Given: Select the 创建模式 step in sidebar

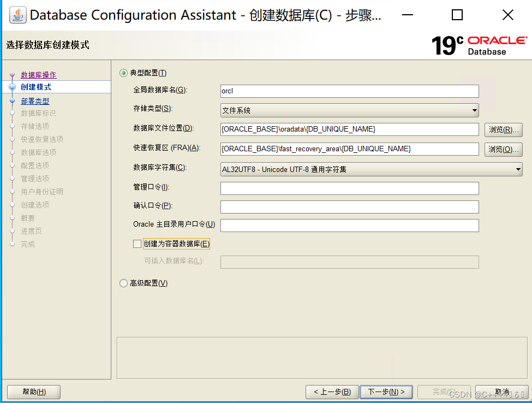Looking at the screenshot, I should [x=36, y=87].
